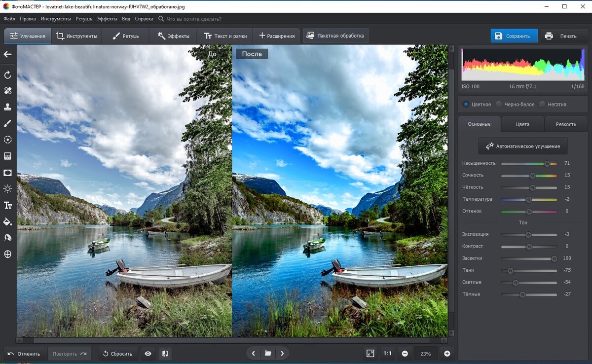Image resolution: width=592 pixels, height=364 pixels.
Task: Select the Негатив radio option
Action: coord(553,105)
